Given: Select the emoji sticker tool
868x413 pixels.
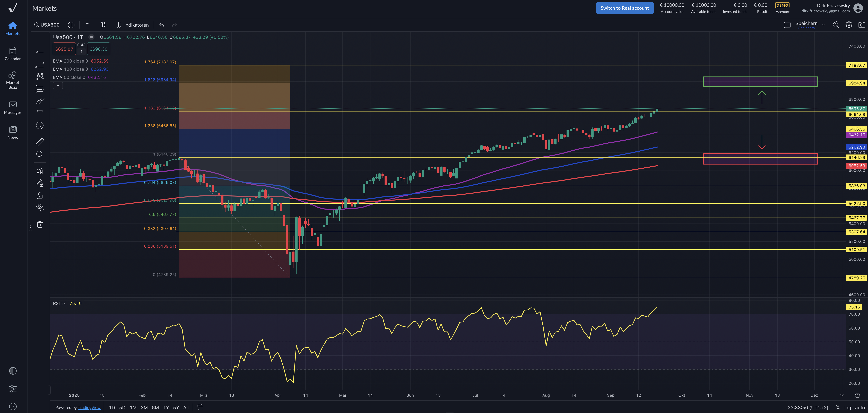Looking at the screenshot, I should click(40, 125).
